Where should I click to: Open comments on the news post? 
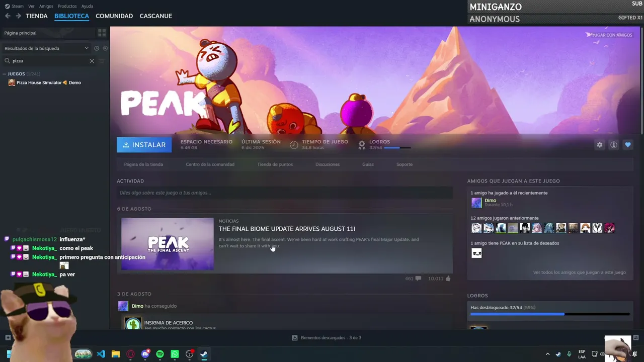click(x=418, y=279)
